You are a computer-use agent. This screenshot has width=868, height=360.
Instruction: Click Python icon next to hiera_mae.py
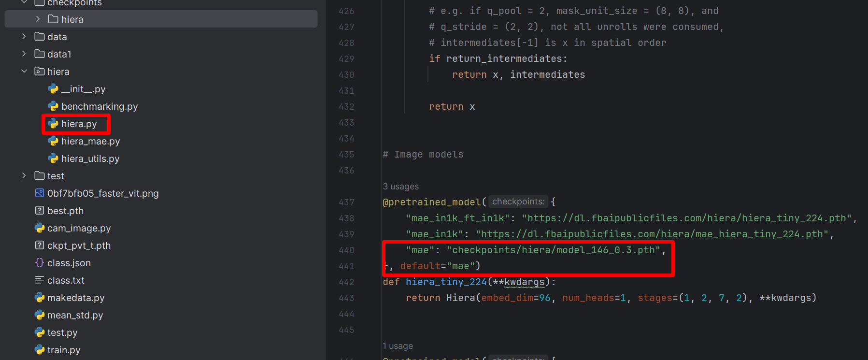click(53, 141)
